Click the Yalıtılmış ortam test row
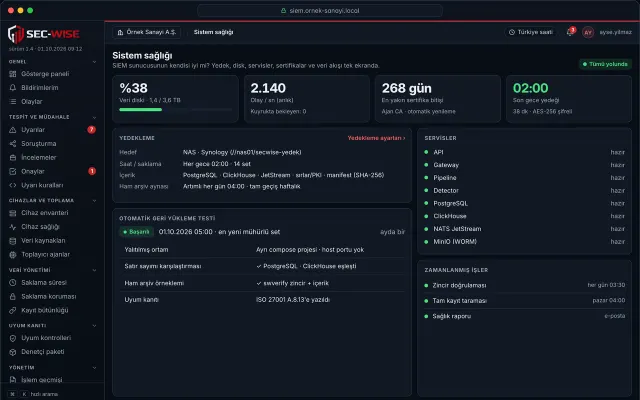The width and height of the screenshot is (640, 400). [x=262, y=250]
